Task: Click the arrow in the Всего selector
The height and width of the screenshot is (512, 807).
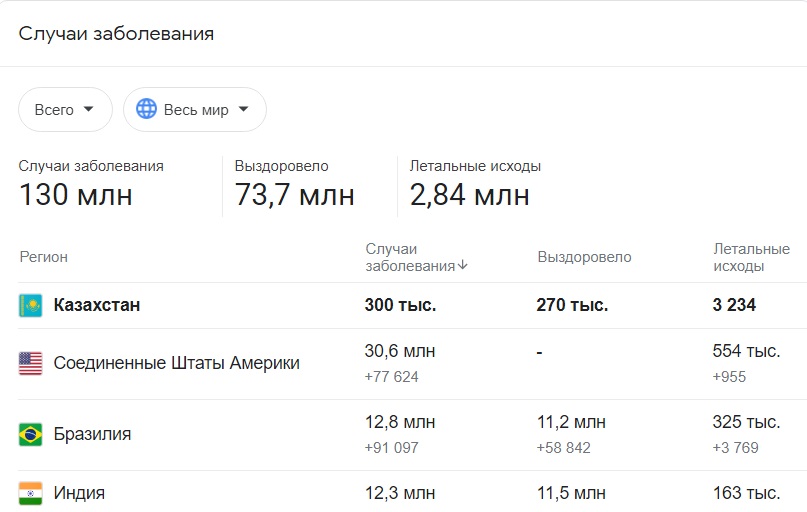Action: tap(89, 109)
